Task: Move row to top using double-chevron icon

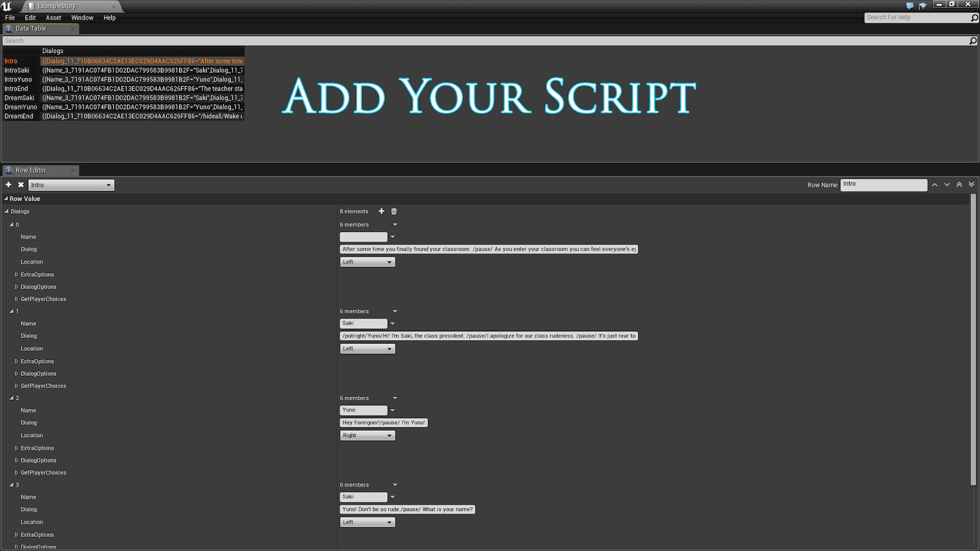Action: pos(959,184)
